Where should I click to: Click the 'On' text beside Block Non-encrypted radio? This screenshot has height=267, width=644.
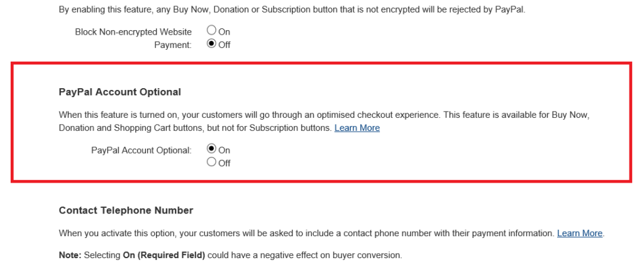coord(225,31)
